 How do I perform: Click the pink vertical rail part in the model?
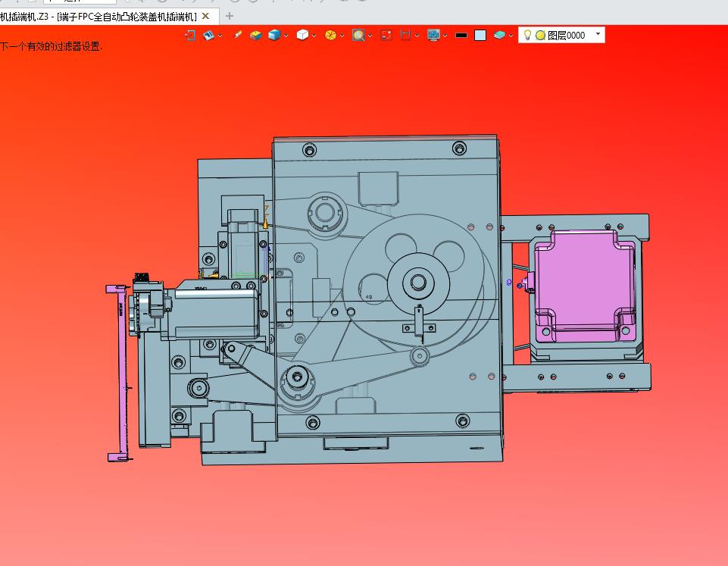[x=122, y=373]
